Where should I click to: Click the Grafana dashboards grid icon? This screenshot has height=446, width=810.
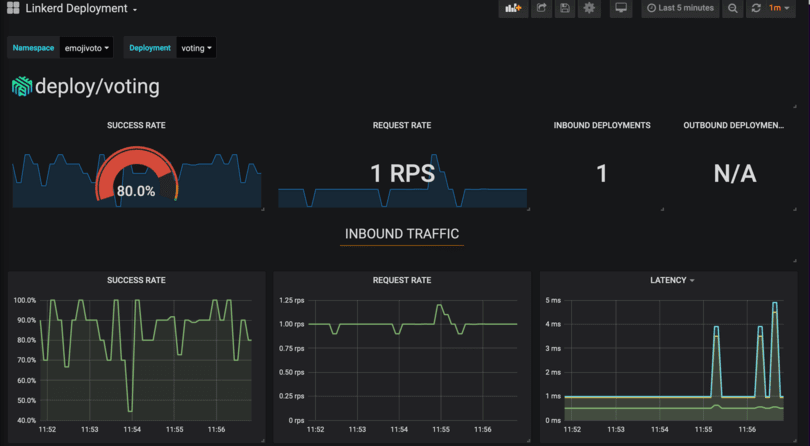pyautogui.click(x=13, y=8)
